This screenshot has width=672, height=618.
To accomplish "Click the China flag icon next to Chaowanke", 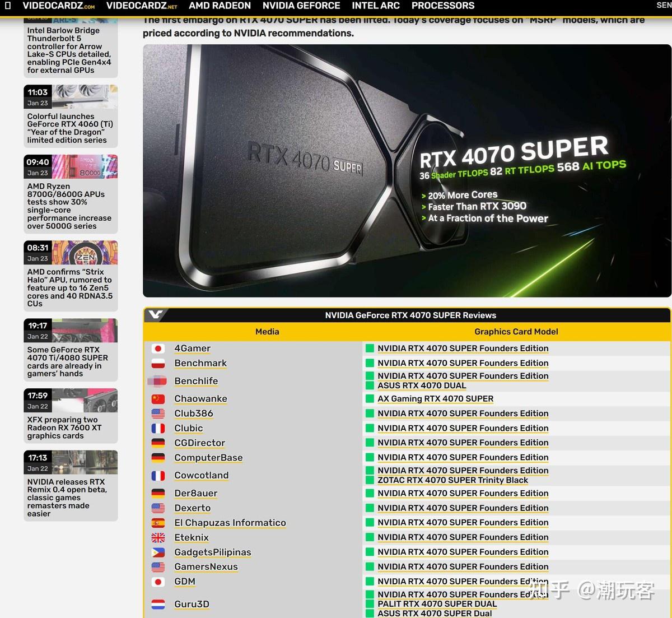I will (158, 399).
